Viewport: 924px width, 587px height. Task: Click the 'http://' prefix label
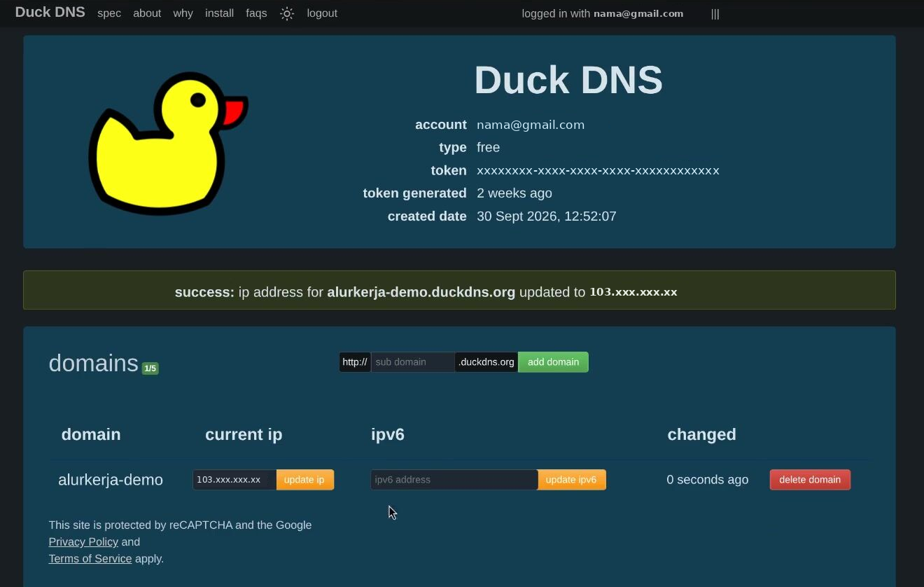355,362
